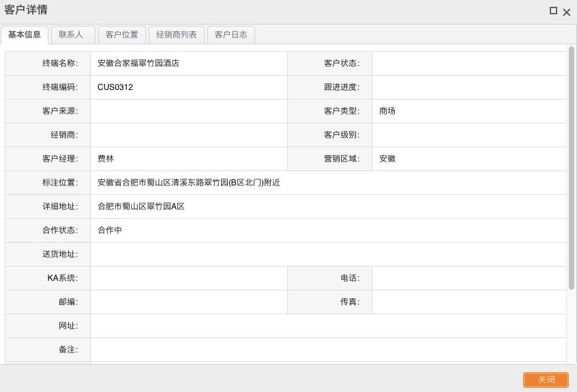The width and height of the screenshot is (577, 392).
Task: Maximize the 客户详情 dialog window
Action: pos(554,11)
